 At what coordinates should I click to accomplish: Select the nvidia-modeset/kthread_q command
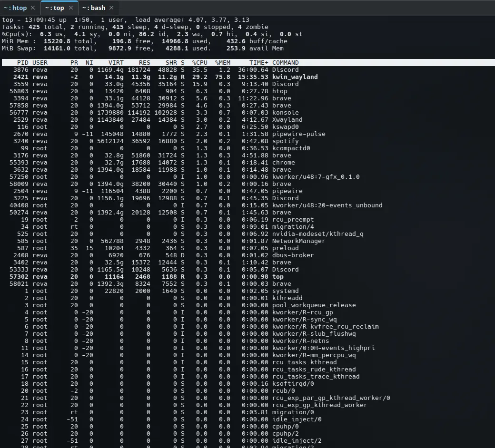pyautogui.click(x=317, y=234)
